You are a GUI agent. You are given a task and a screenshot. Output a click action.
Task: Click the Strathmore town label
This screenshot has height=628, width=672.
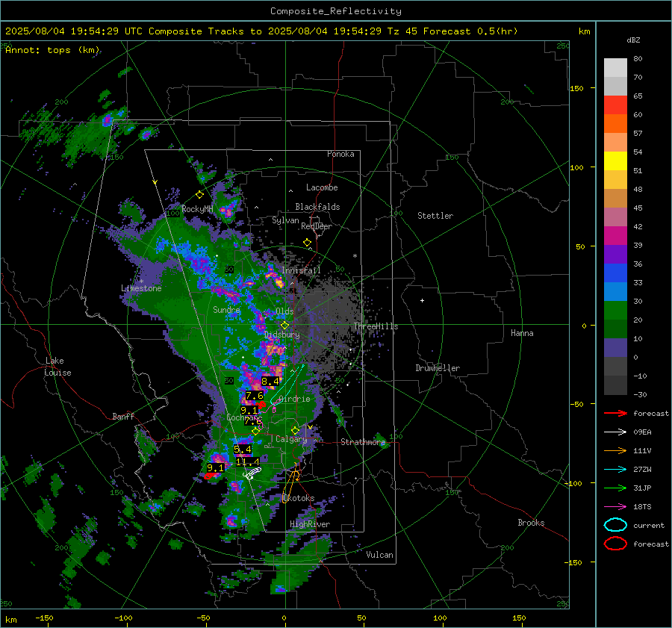(x=363, y=442)
